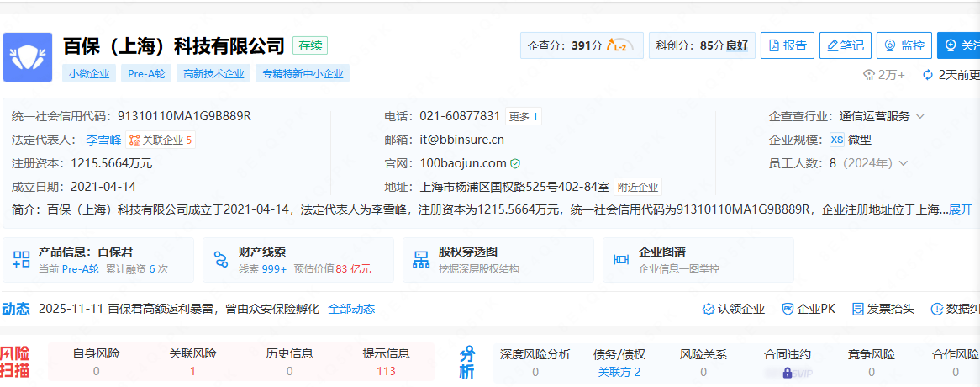Select the 合作风险 tab
This screenshot has width=980, height=387.
click(955, 363)
